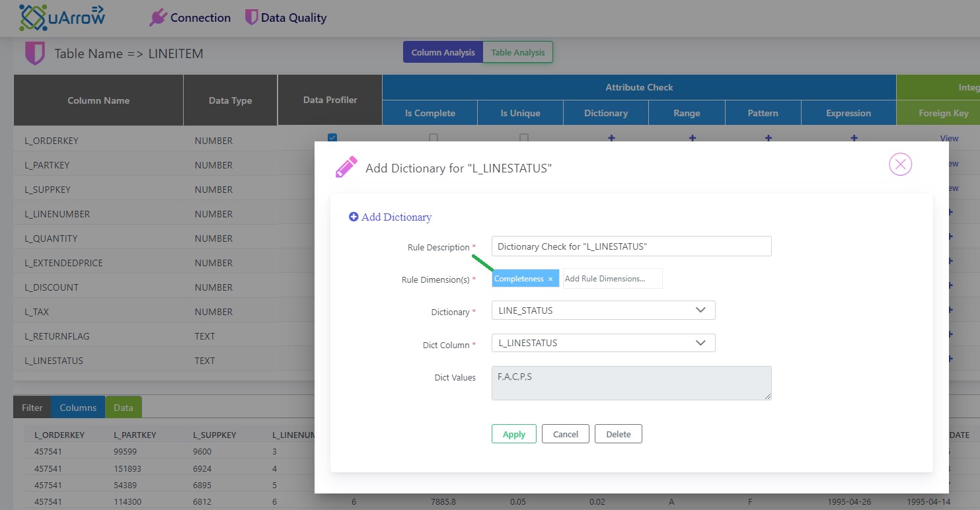Click the Connection plug icon
Image resolution: width=980 pixels, height=510 pixels.
click(158, 18)
